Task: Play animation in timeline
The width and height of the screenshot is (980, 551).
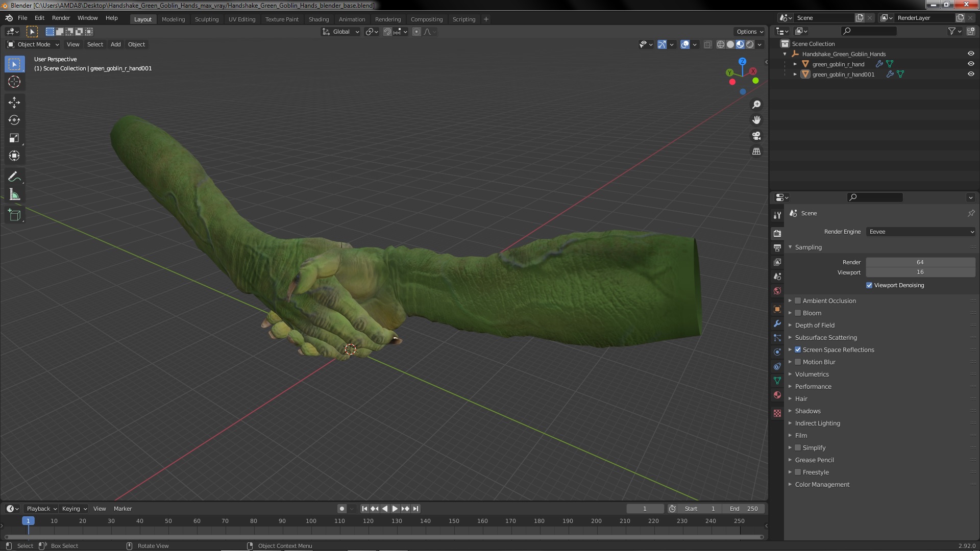Action: [395, 509]
